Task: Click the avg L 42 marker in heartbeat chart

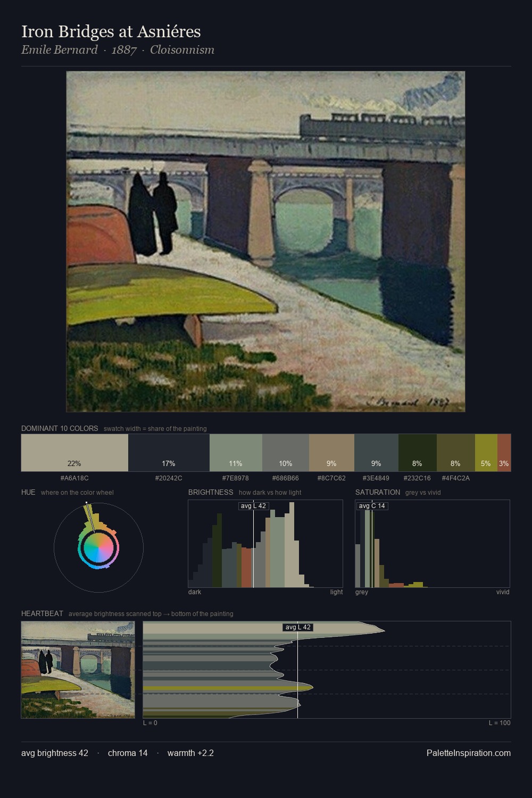Action: (298, 627)
